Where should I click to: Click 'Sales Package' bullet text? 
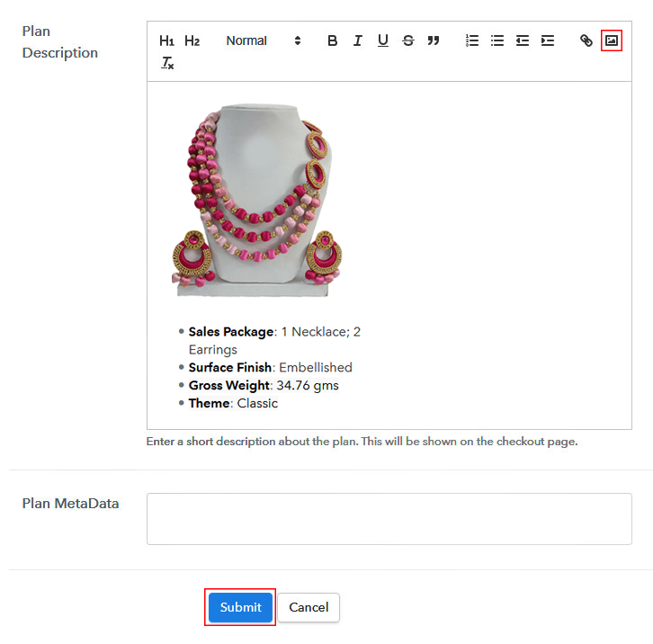[231, 332]
